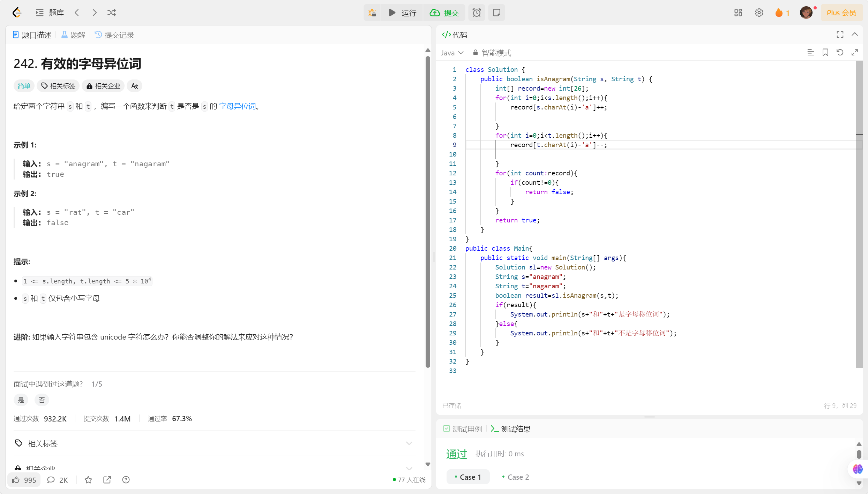
Task: Star this problem as favorite
Action: pyautogui.click(x=88, y=480)
